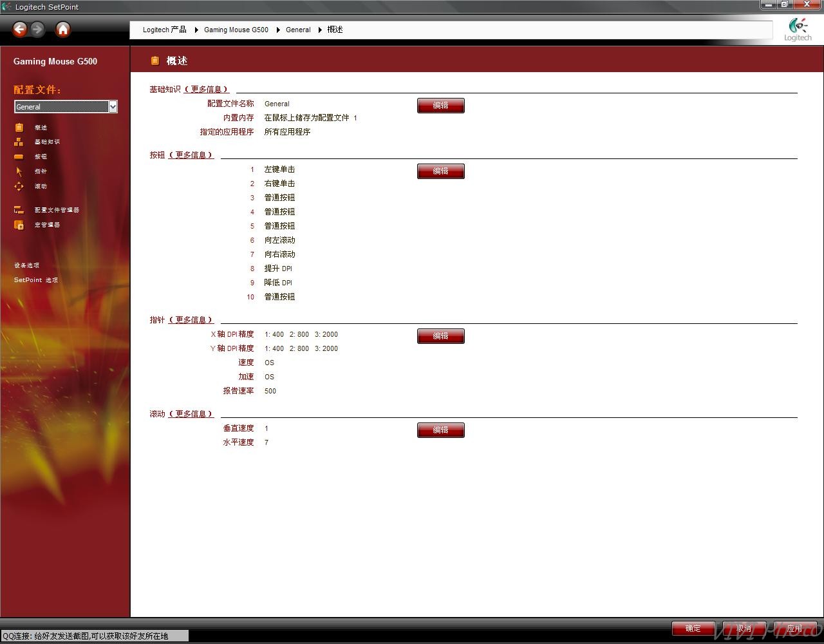Image resolution: width=824 pixels, height=644 pixels.
Task: Select button 3 row 普通按钮
Action: [x=279, y=198]
